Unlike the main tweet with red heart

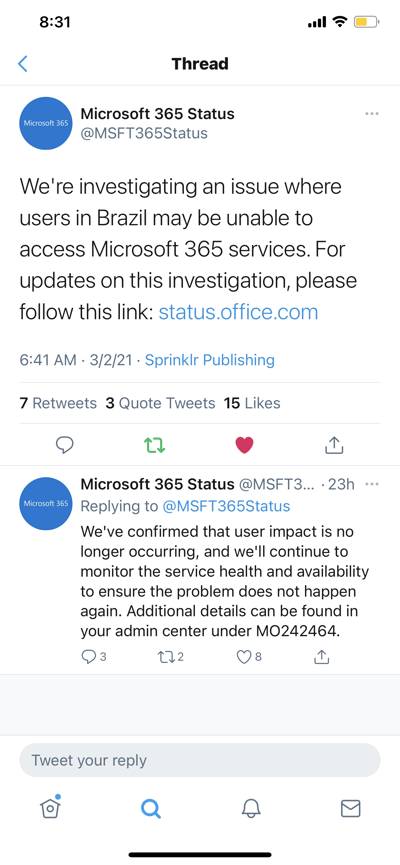click(x=244, y=445)
